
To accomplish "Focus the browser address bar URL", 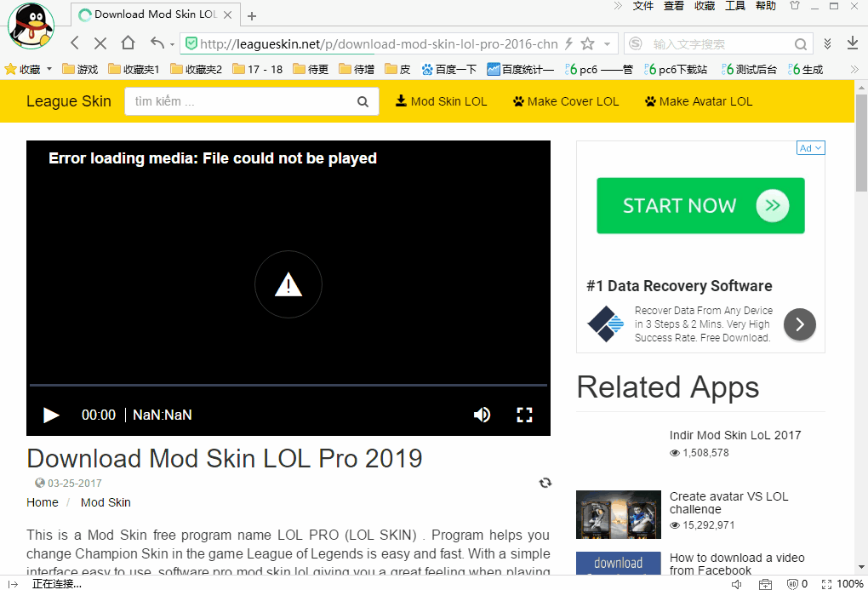I will point(379,43).
